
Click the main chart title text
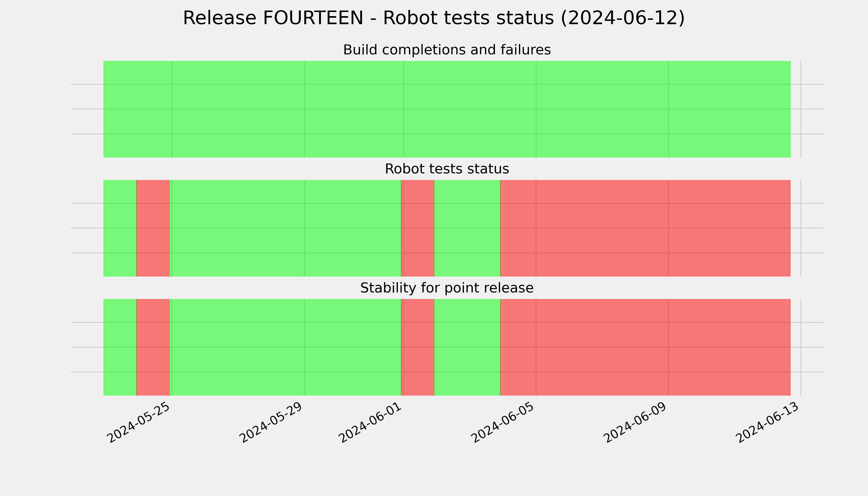[x=434, y=18]
